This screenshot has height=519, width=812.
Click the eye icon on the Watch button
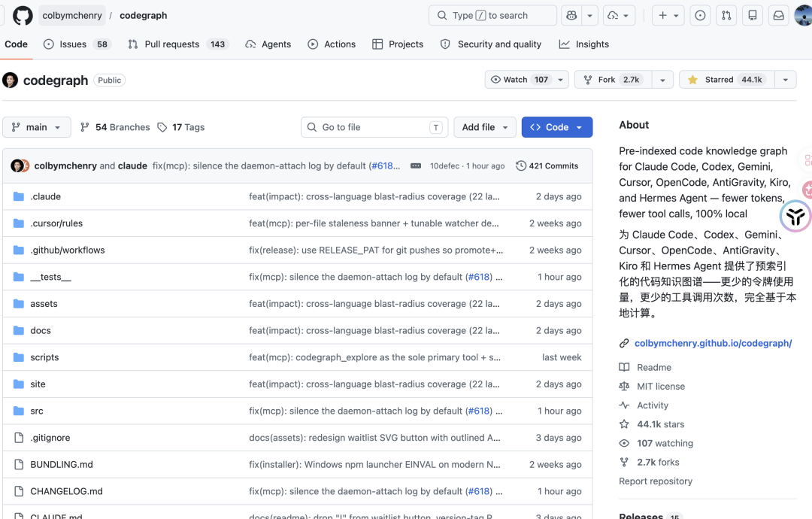pyautogui.click(x=495, y=80)
